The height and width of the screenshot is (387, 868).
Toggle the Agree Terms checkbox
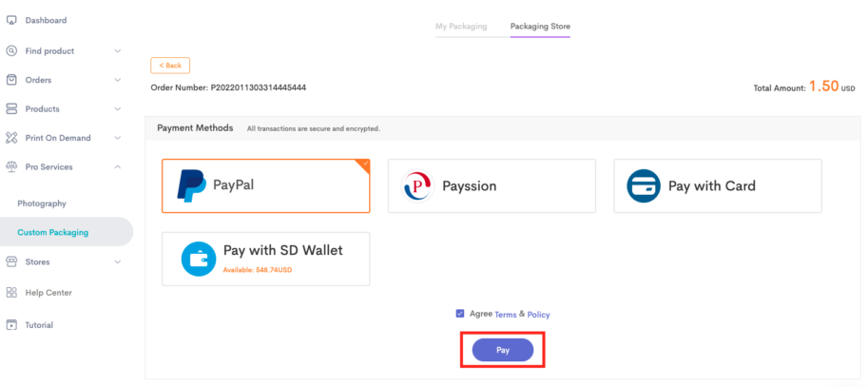click(459, 314)
